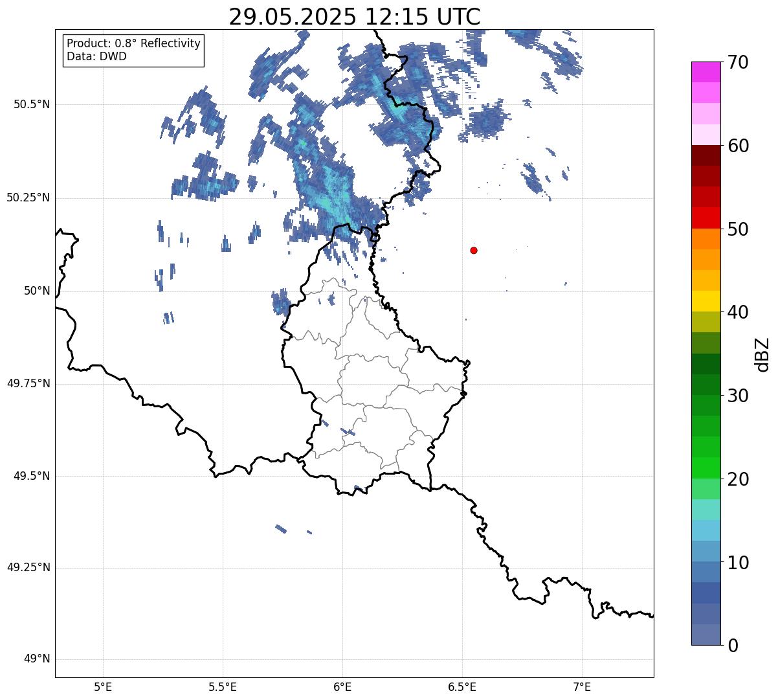This screenshot has height=700, width=778.
Task: Click the colorbar tick label "50"
Action: point(738,229)
